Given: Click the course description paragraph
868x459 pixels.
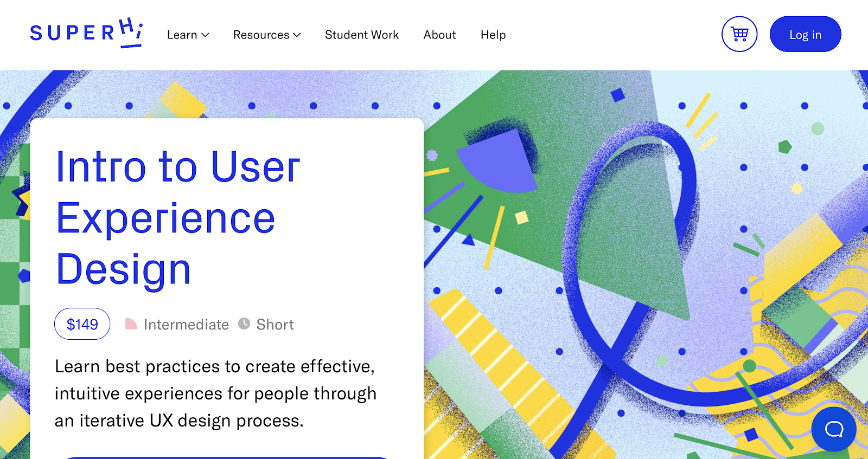Looking at the screenshot, I should [215, 393].
